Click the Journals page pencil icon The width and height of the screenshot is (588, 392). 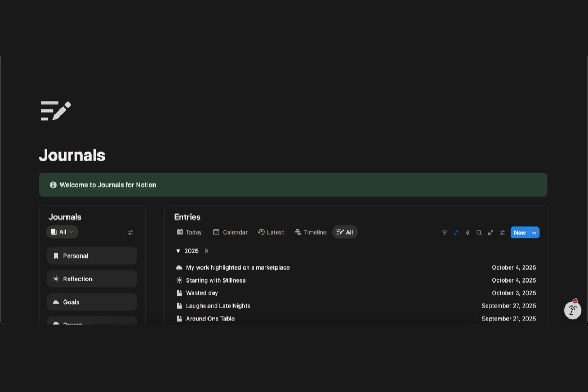coord(56,111)
